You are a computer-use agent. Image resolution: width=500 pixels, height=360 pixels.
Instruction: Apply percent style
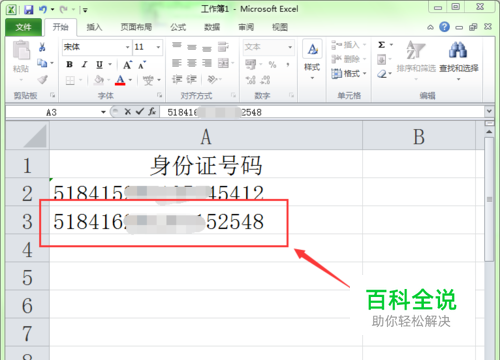pyautogui.click(x=273, y=64)
